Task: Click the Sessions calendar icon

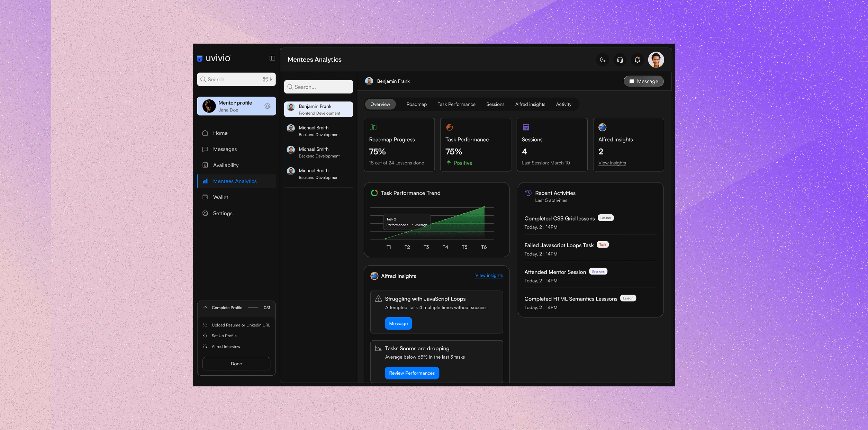Action: coord(526,127)
